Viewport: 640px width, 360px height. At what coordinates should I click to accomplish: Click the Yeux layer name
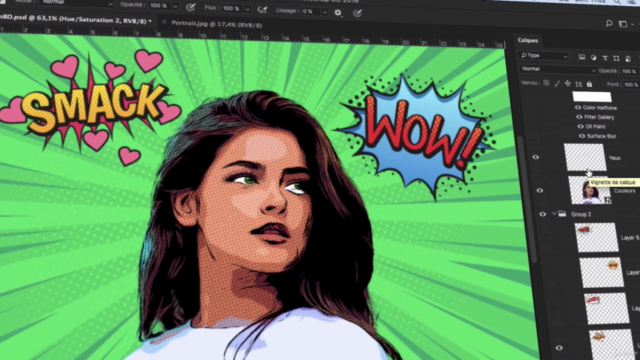click(614, 158)
